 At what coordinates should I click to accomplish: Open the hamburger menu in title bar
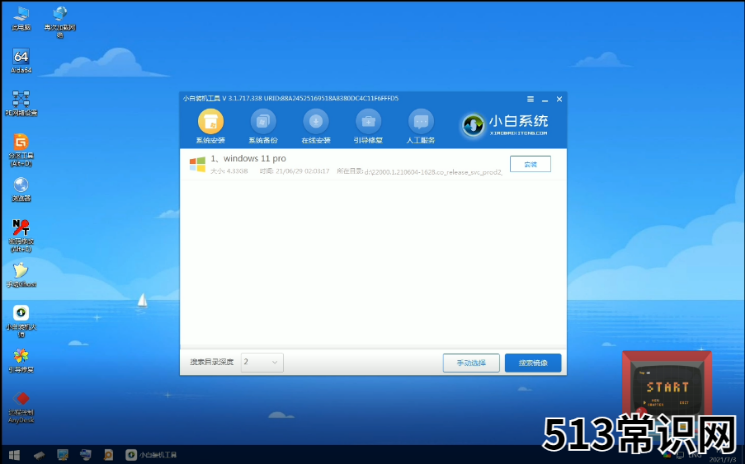(531, 98)
